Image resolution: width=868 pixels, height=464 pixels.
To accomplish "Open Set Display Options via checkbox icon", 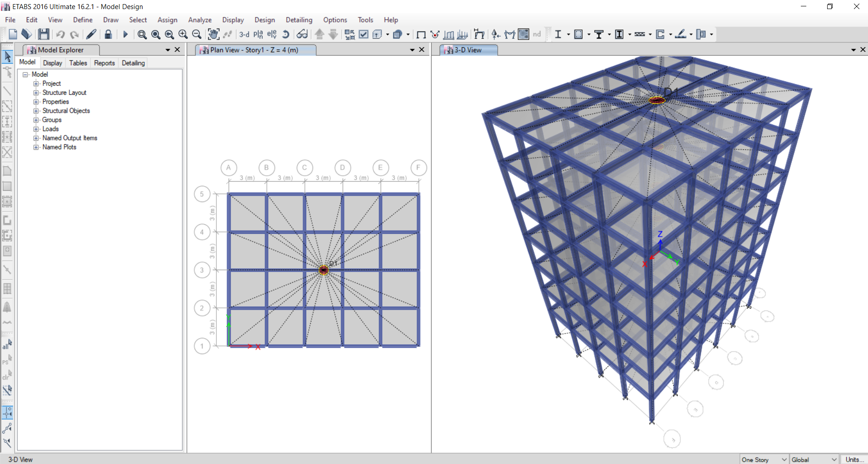I will click(363, 34).
